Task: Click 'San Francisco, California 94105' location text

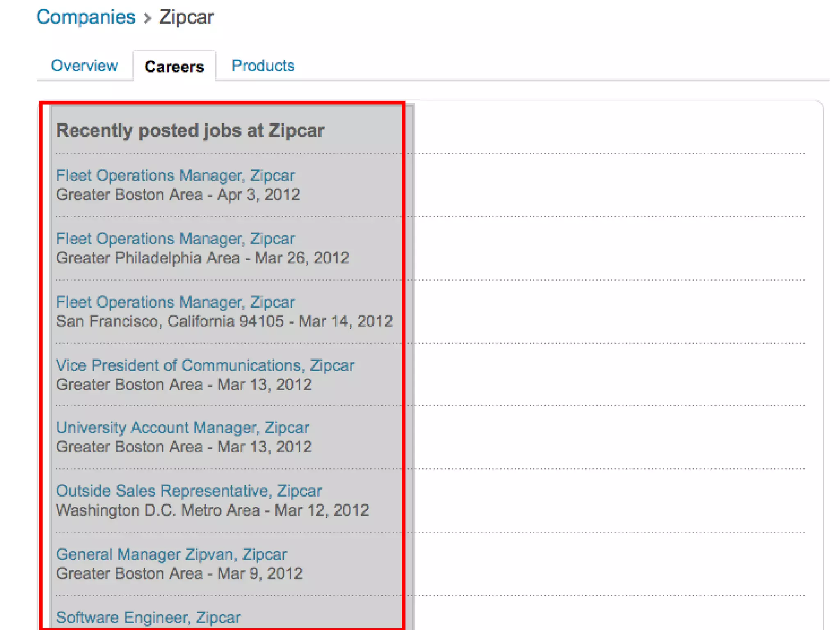Action: tap(169, 321)
